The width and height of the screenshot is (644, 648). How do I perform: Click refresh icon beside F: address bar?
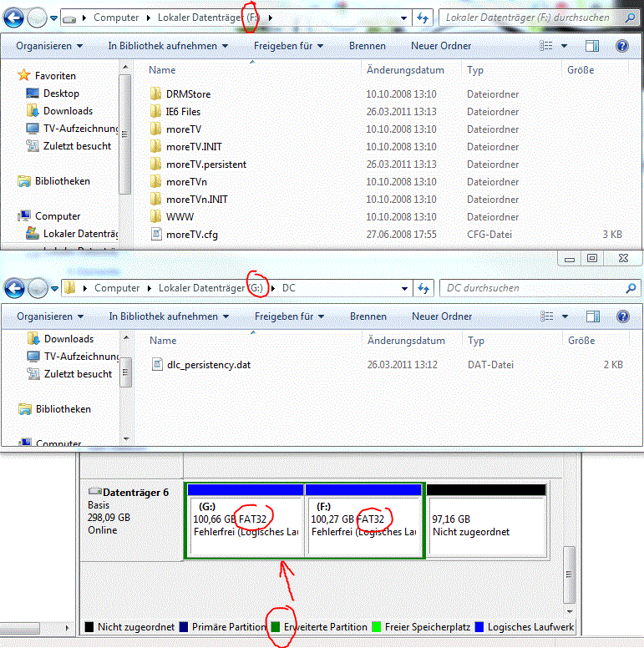[x=423, y=18]
